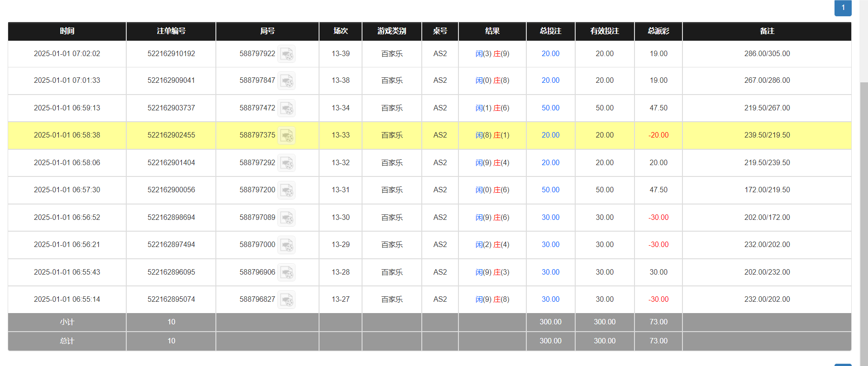
Task: Open video replay icon for round 588797922
Action: point(286,54)
